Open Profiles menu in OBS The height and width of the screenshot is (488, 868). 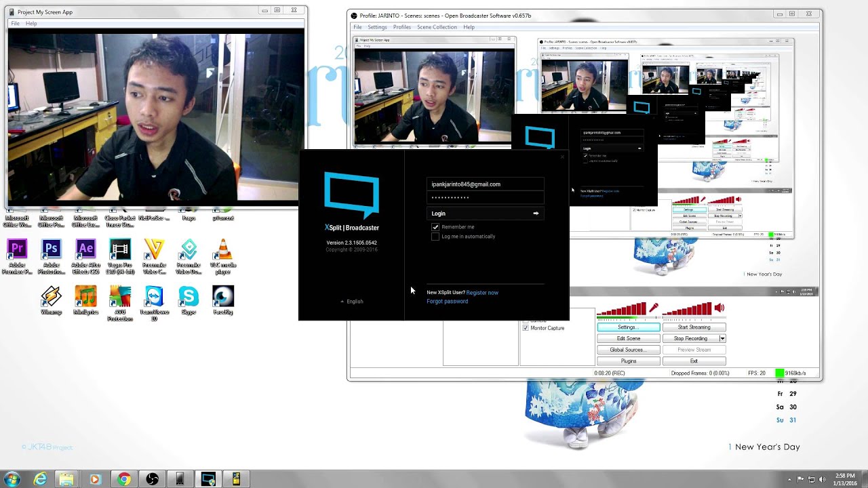tap(402, 27)
